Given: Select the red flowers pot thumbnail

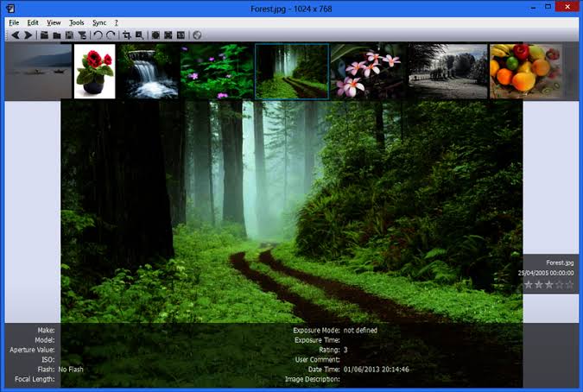Looking at the screenshot, I should (94, 72).
